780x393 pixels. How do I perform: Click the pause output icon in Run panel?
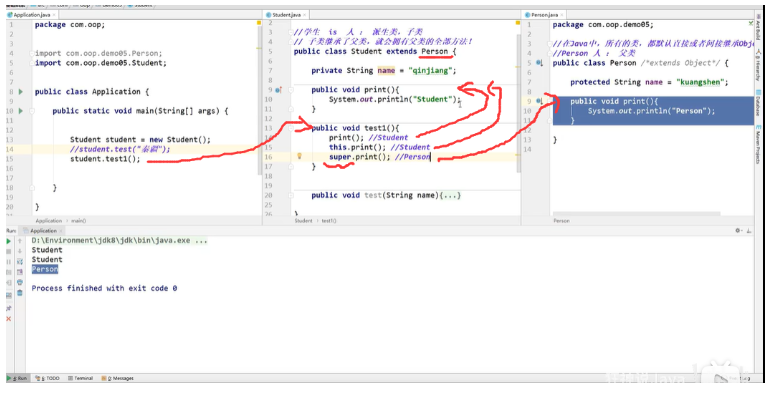[x=8, y=262]
